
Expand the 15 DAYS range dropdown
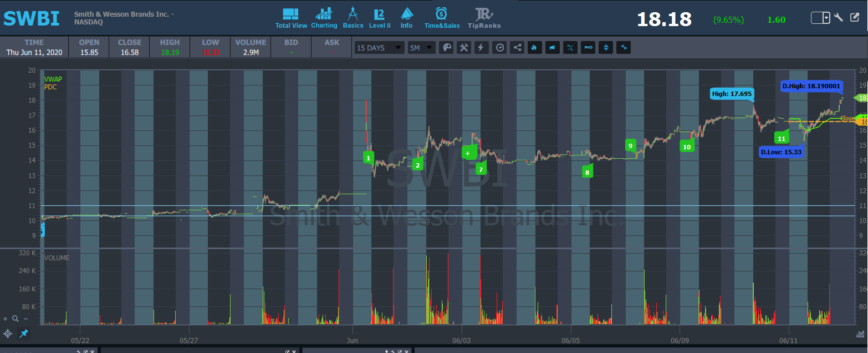point(379,48)
